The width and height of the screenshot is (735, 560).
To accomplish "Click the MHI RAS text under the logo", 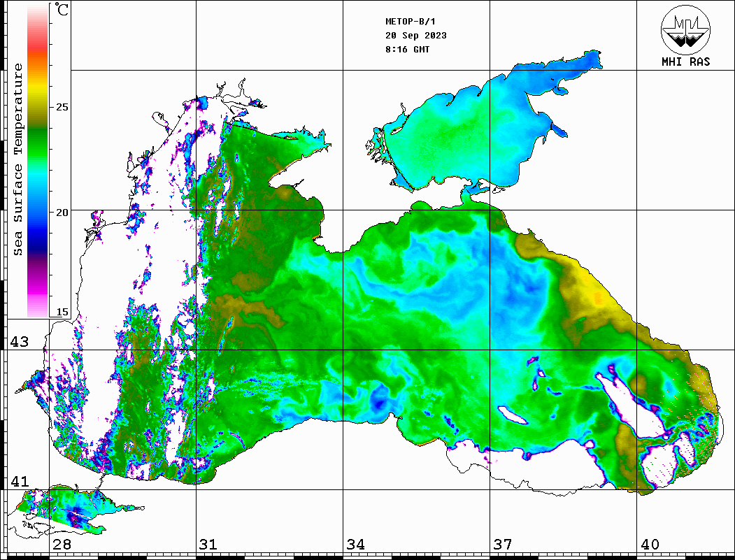I will (x=685, y=62).
